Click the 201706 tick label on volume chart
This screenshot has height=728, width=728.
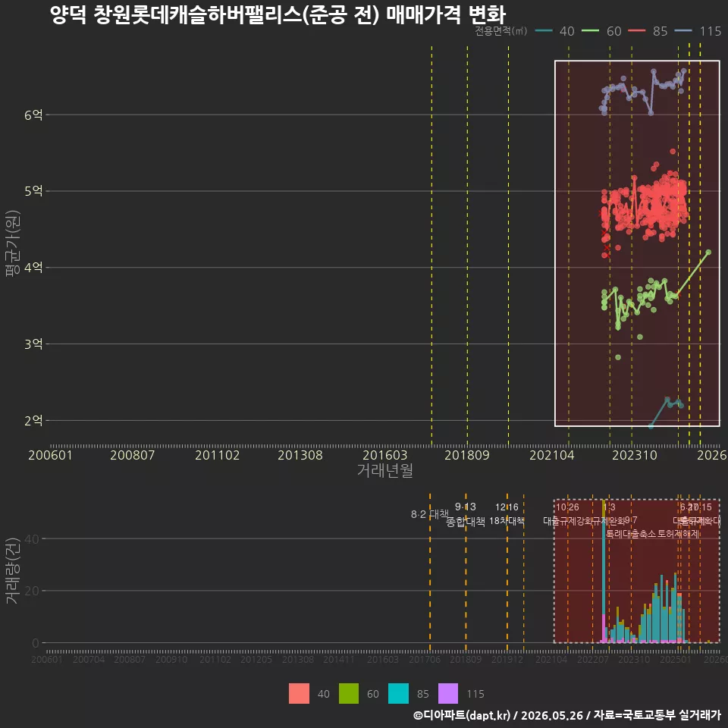(425, 659)
